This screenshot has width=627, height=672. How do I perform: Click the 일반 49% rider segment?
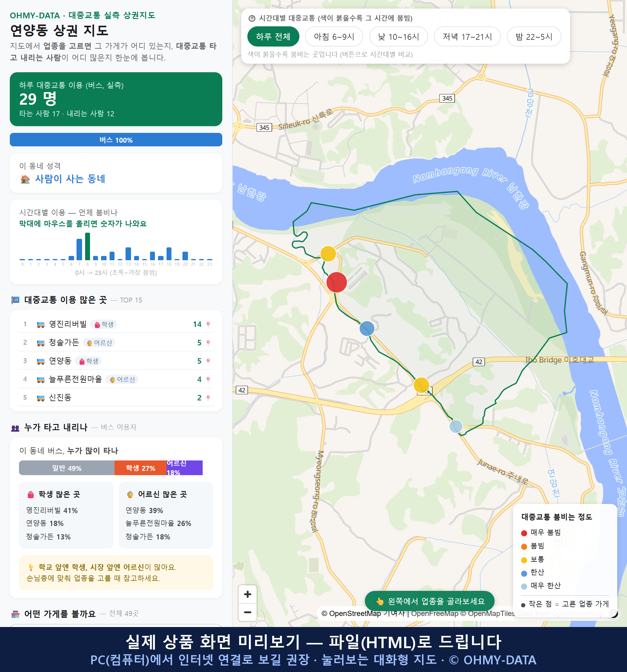tap(66, 468)
